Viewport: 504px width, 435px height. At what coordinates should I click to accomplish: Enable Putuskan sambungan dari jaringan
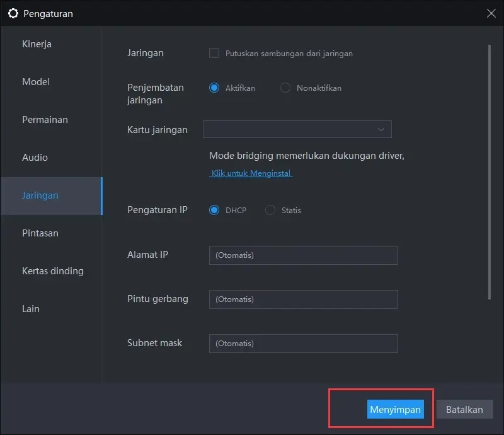[215, 54]
